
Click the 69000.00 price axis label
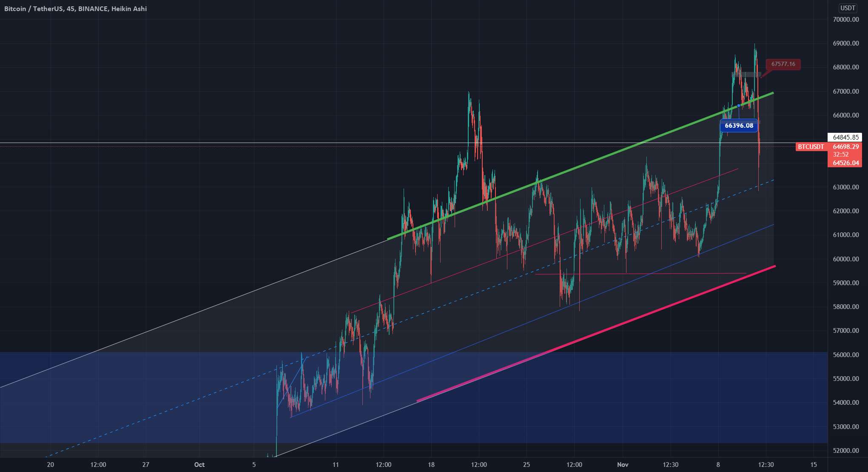coord(846,43)
